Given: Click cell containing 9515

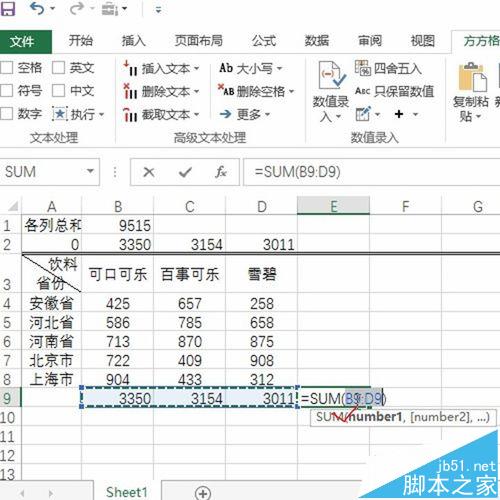Looking at the screenshot, I should [118, 225].
